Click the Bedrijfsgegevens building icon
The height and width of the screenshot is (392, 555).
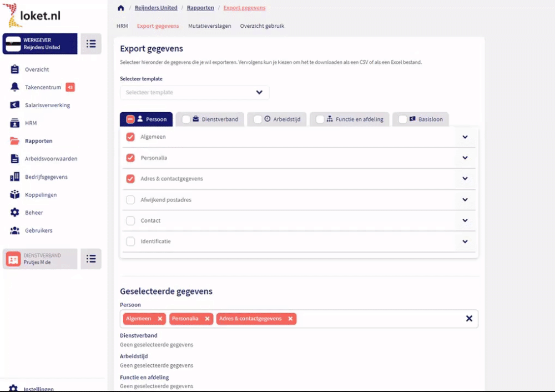(15, 177)
